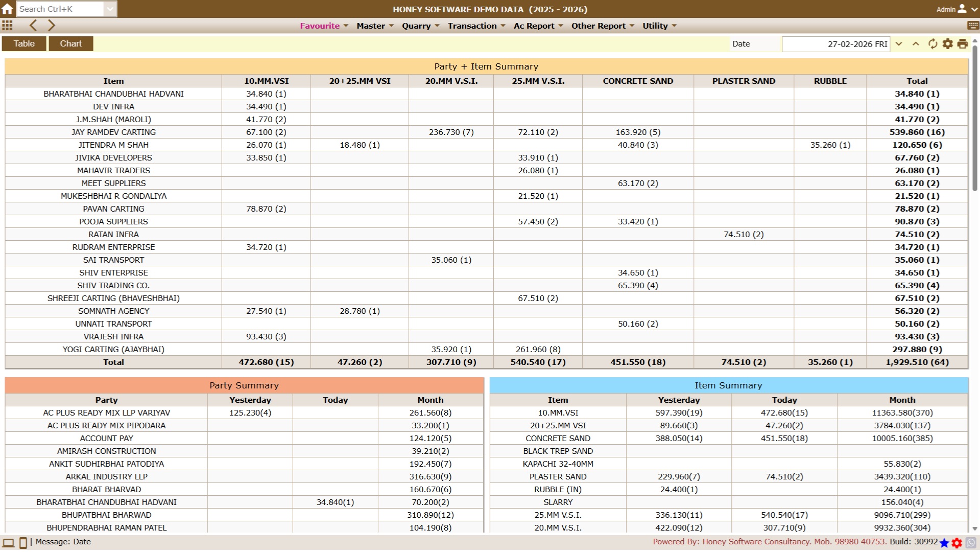Image resolution: width=980 pixels, height=552 pixels.
Task: Click the Date input field
Action: point(835,44)
